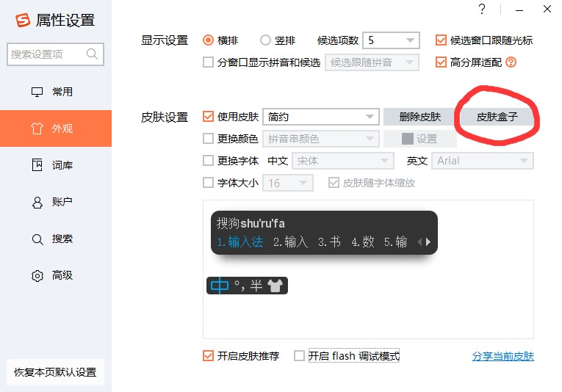Image resolution: width=562 pixels, height=392 pixels.
Task: Click the previous-page arrow in candidate preview
Action: pyautogui.click(x=419, y=242)
